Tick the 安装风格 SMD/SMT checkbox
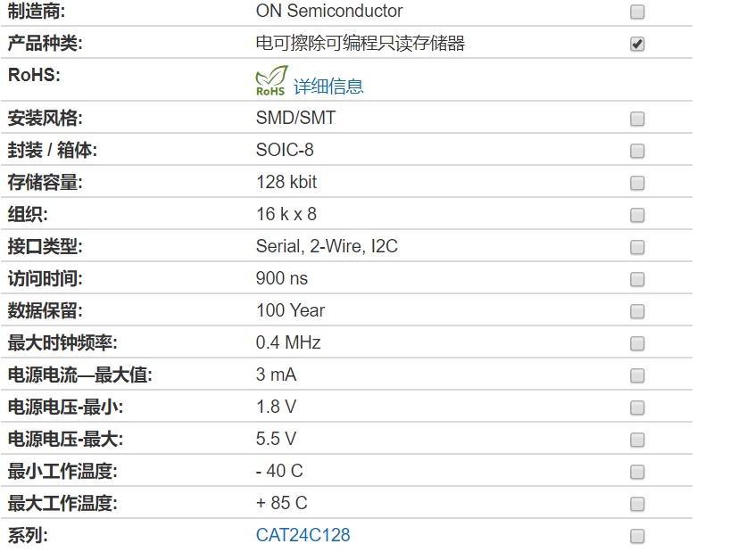 (x=637, y=119)
